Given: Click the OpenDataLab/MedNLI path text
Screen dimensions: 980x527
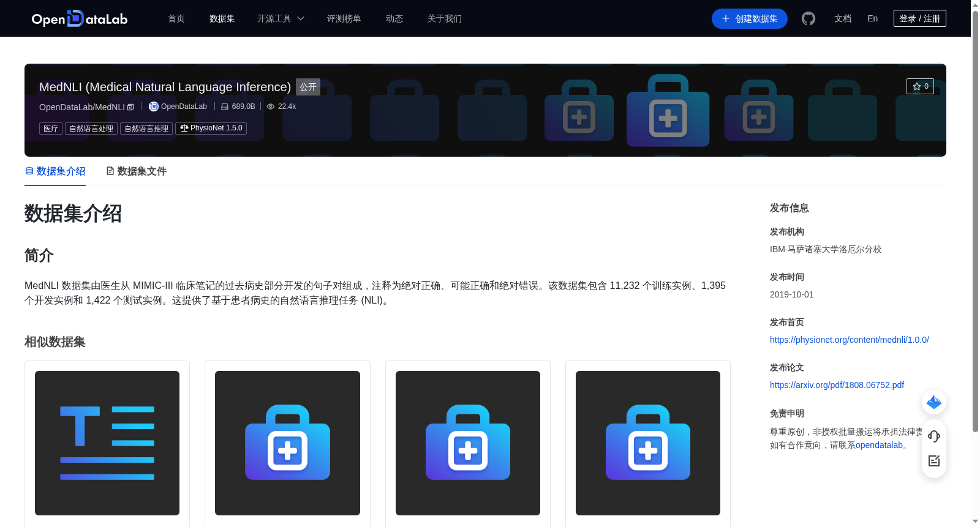Looking at the screenshot, I should coord(82,107).
